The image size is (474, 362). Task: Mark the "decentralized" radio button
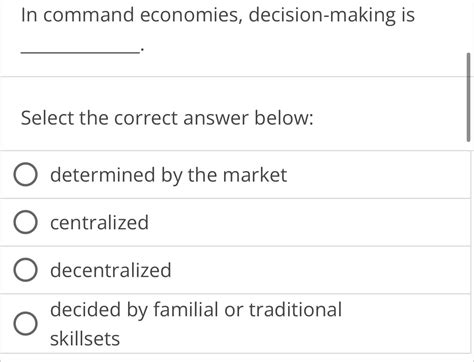pyautogui.click(x=25, y=270)
